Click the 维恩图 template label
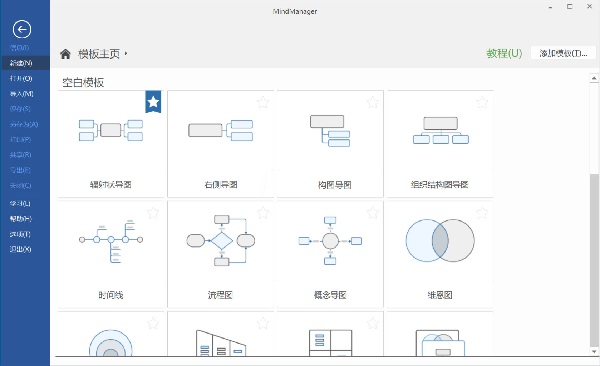This screenshot has width=600, height=366. pyautogui.click(x=440, y=295)
